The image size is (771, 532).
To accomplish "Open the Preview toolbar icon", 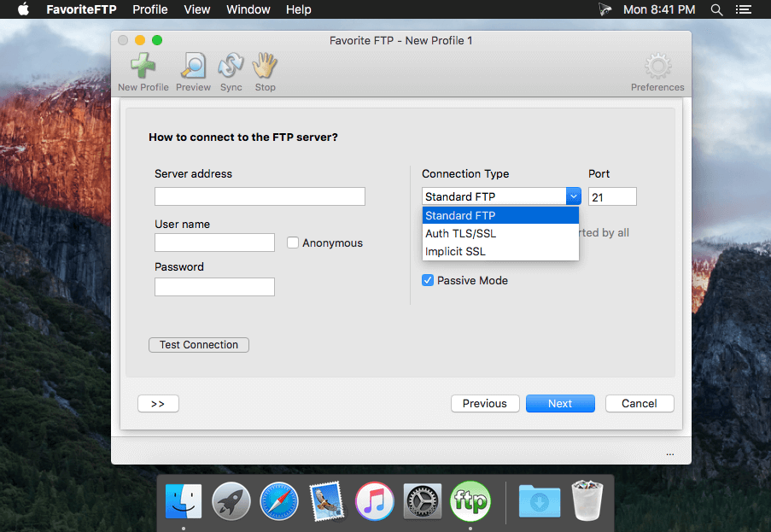I will click(x=193, y=66).
